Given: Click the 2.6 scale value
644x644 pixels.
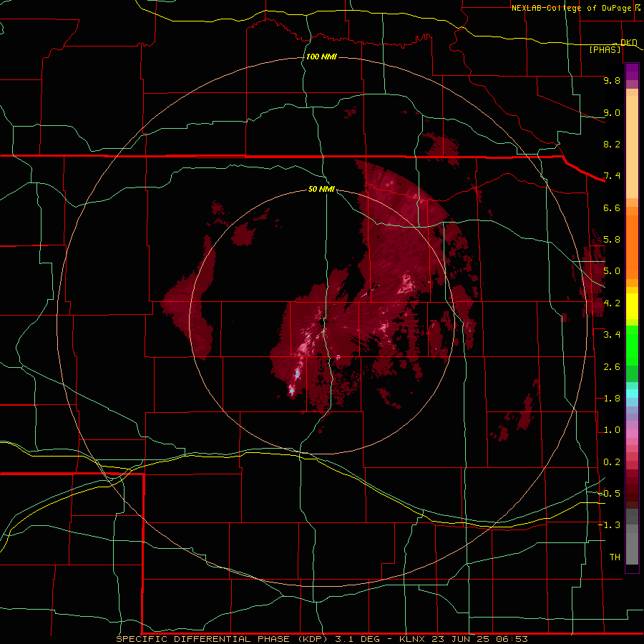Looking at the screenshot, I should pyautogui.click(x=612, y=367).
